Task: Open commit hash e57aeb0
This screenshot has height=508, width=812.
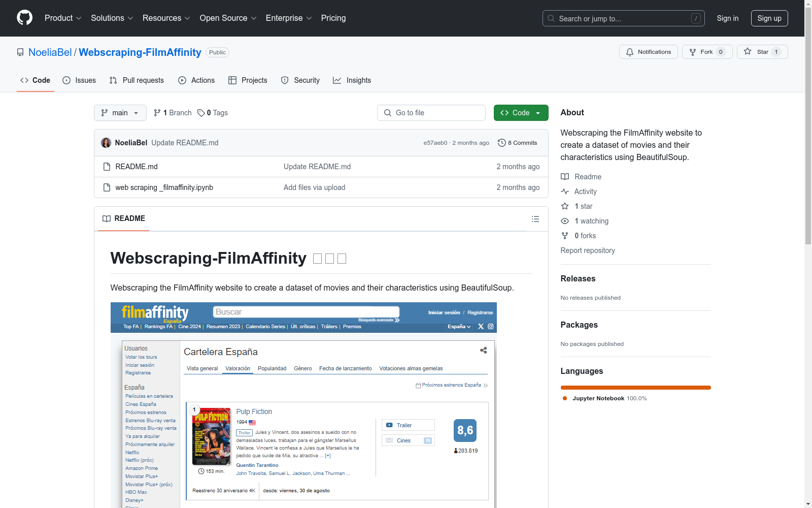Action: [435, 143]
